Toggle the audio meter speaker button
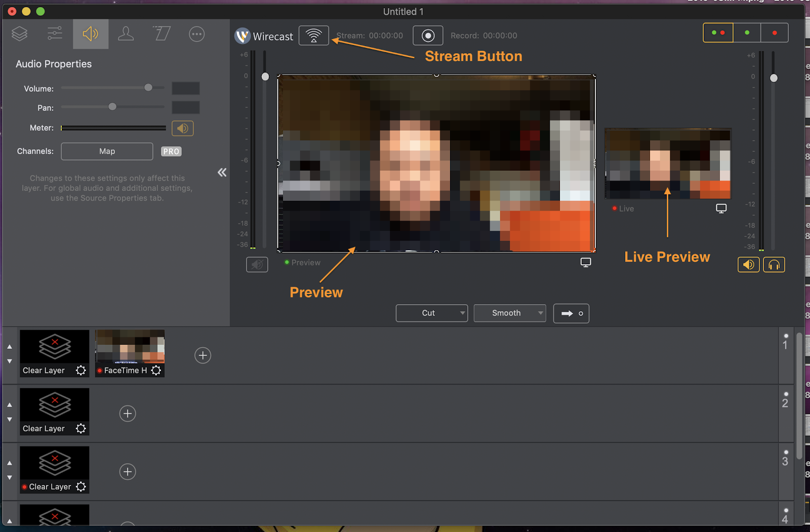The width and height of the screenshot is (810, 532). pyautogui.click(x=182, y=128)
